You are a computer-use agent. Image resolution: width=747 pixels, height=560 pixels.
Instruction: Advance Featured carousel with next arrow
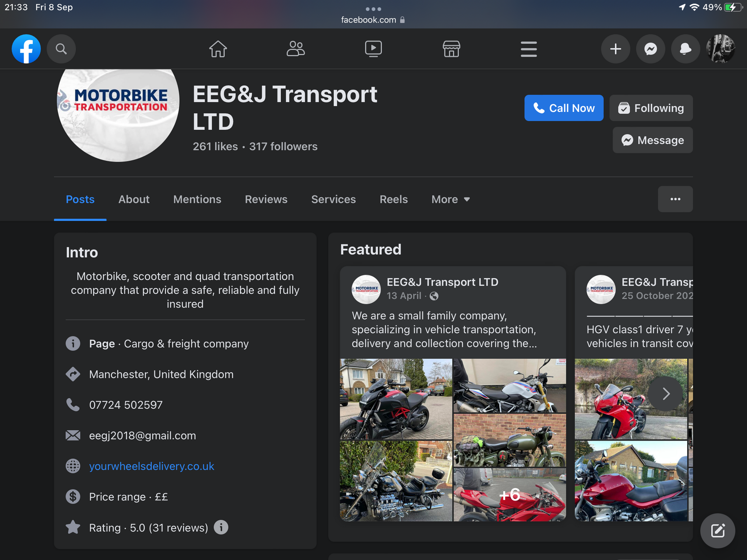[666, 394]
